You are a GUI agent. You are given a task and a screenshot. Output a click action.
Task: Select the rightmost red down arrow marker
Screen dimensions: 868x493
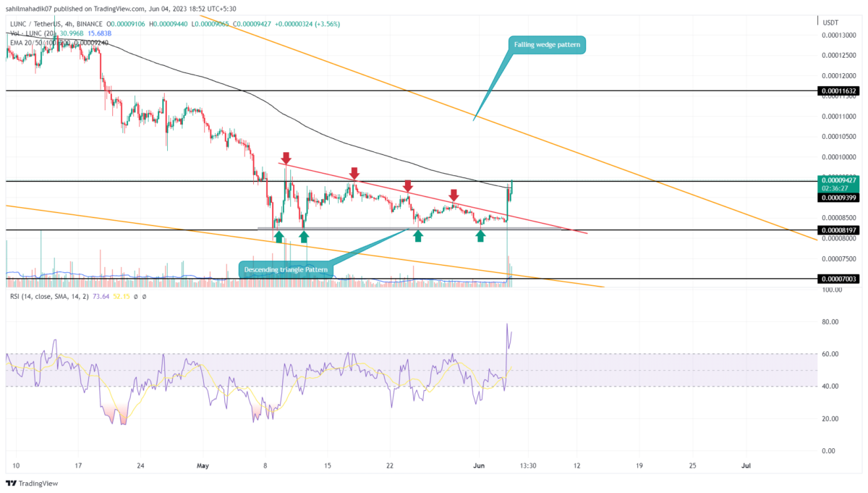click(454, 195)
